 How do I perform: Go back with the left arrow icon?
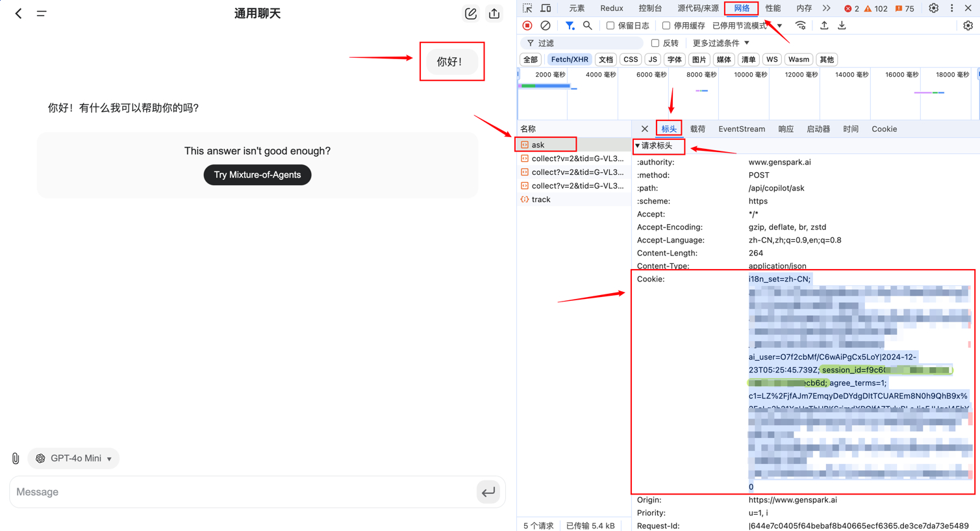pos(18,13)
